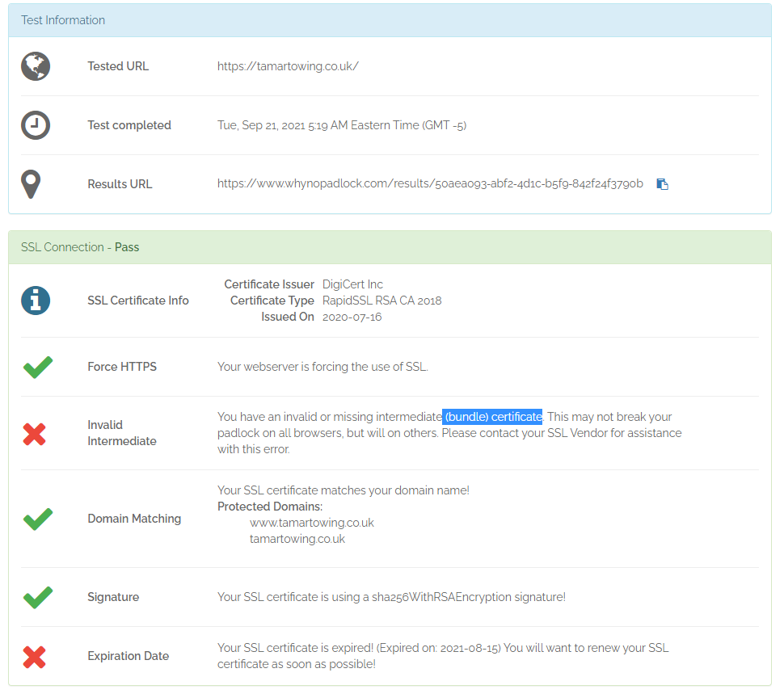
Task: Click the tested URL https://tamartowing.co.uk/
Action: click(288, 66)
